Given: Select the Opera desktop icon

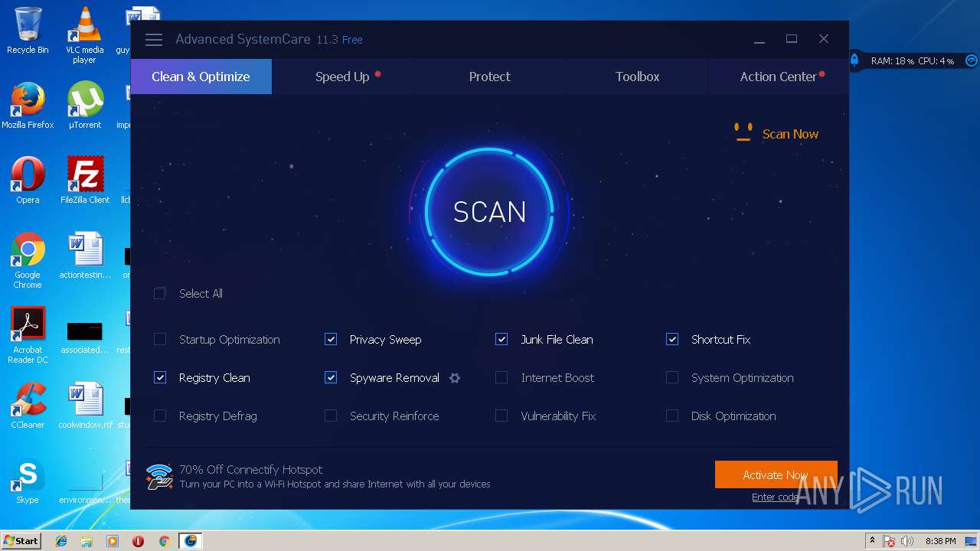Looking at the screenshot, I should (28, 181).
